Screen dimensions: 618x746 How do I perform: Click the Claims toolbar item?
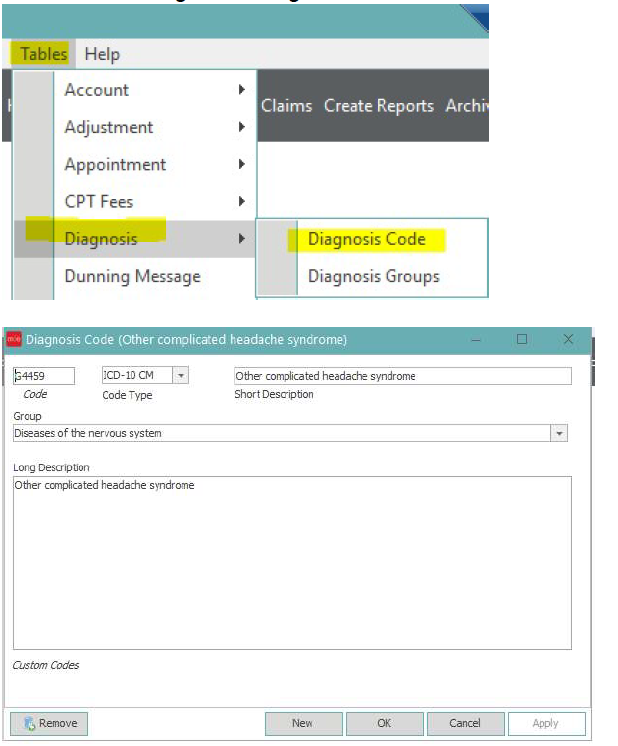click(x=287, y=105)
